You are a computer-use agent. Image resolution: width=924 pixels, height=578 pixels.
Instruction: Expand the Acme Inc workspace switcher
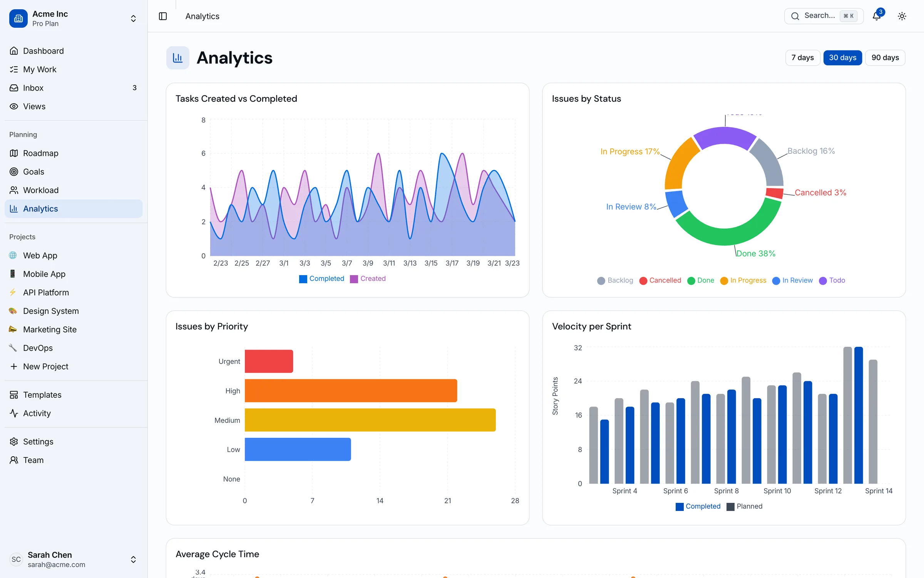click(x=133, y=18)
